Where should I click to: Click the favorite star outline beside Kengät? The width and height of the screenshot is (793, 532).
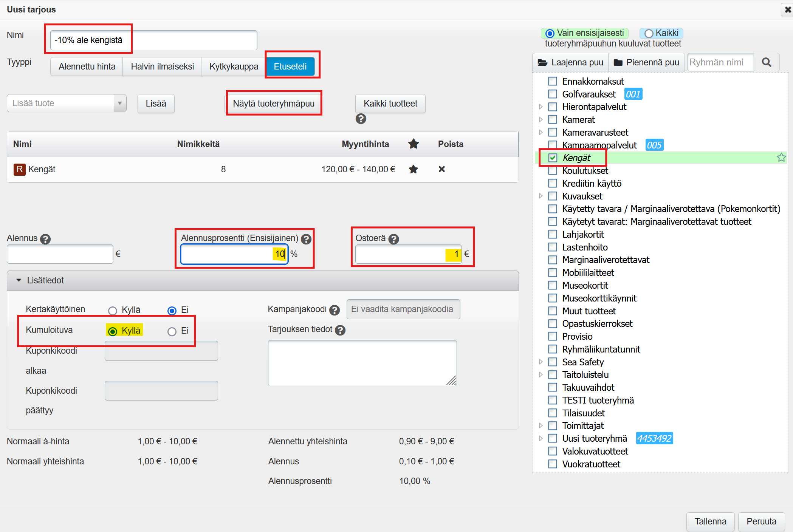coord(781,158)
